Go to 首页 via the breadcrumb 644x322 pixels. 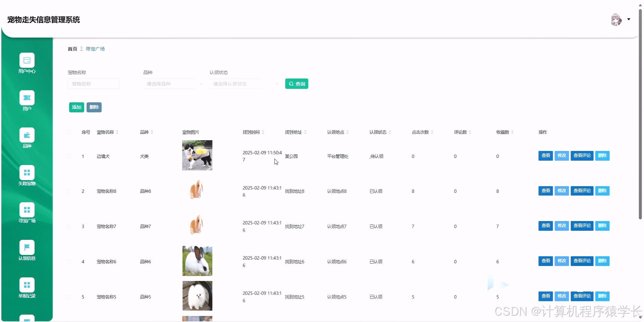[x=72, y=49]
